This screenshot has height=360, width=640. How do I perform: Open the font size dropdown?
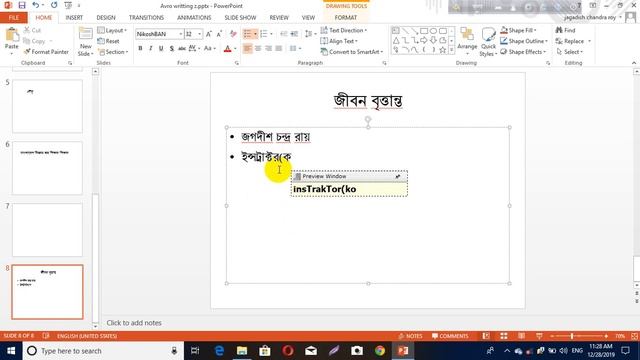(x=199, y=34)
